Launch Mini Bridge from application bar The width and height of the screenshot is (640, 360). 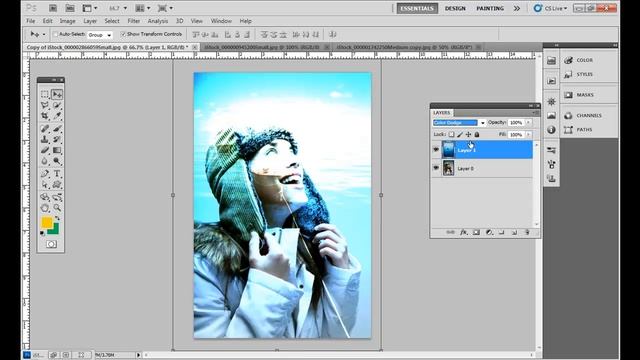(70, 8)
